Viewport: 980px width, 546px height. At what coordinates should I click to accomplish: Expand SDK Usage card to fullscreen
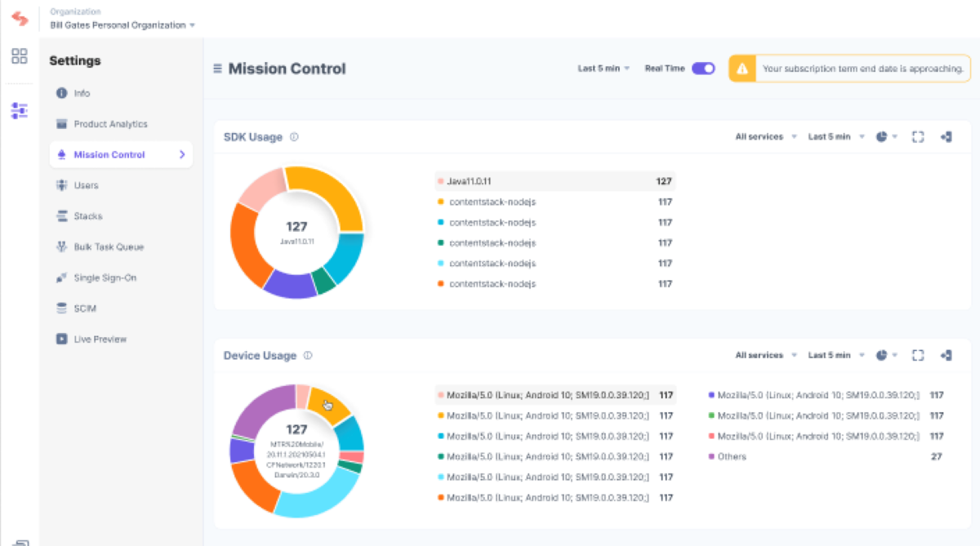[918, 137]
